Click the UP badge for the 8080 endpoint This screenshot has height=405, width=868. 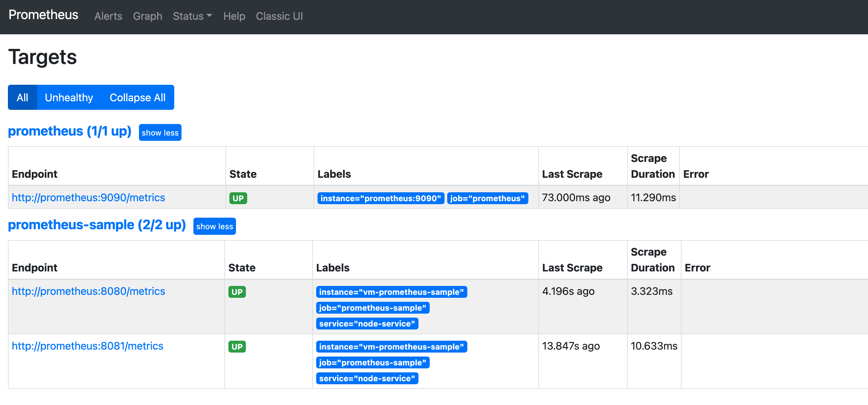coord(237,292)
